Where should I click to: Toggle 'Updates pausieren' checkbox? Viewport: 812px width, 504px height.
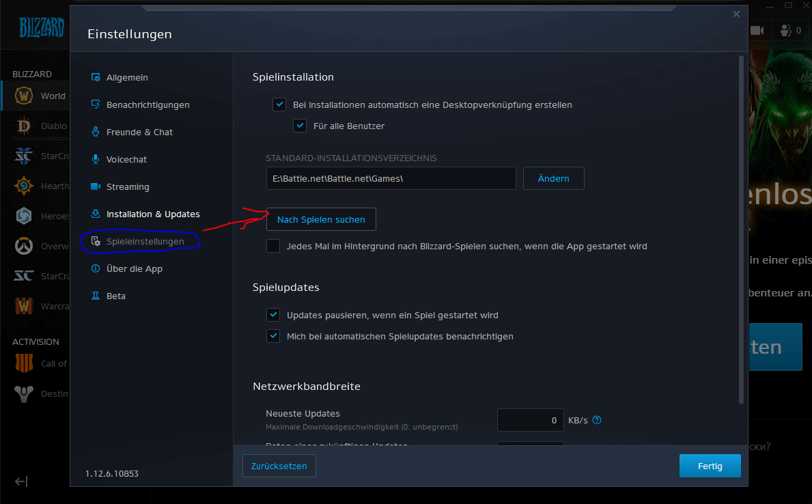coord(273,315)
